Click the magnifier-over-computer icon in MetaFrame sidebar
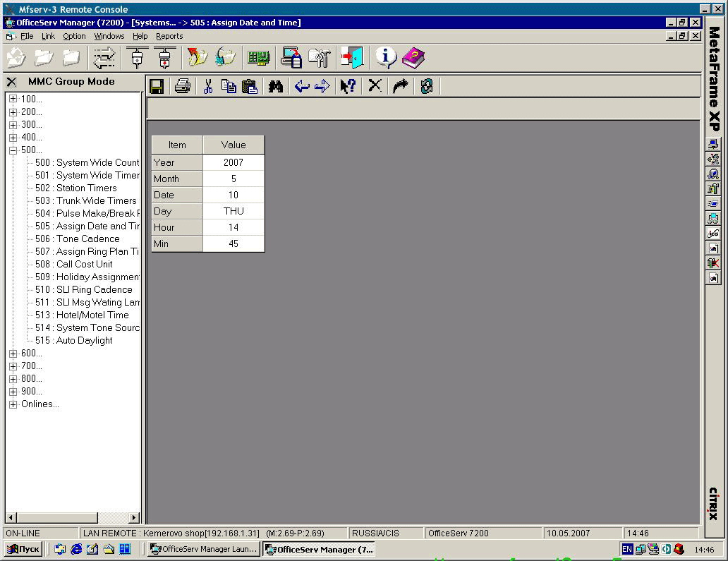728x561 pixels. [x=713, y=174]
